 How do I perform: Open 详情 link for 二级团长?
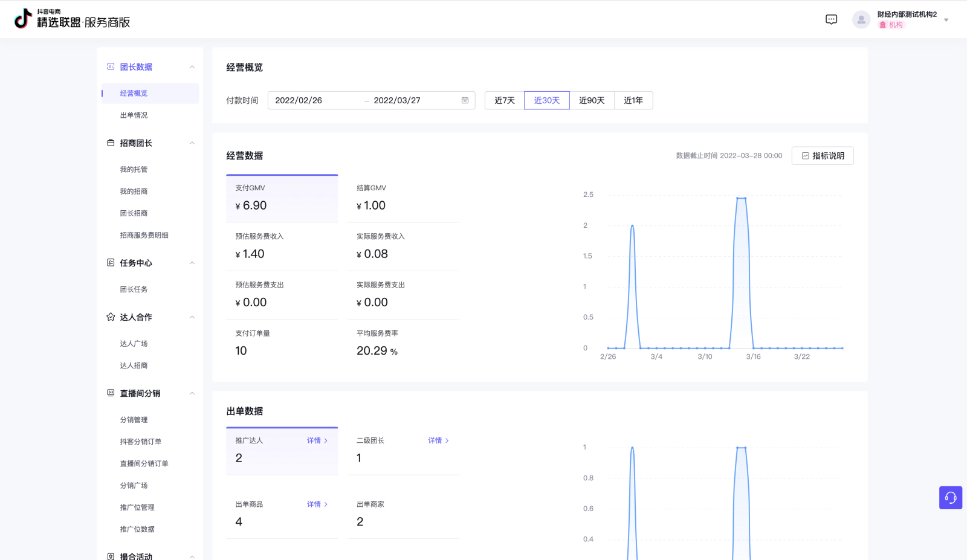coord(439,440)
